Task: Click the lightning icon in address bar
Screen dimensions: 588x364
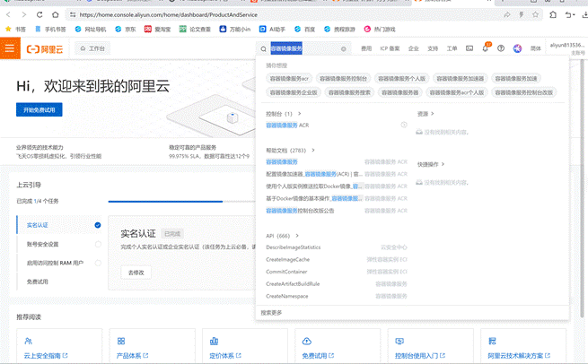Action: click(522, 15)
